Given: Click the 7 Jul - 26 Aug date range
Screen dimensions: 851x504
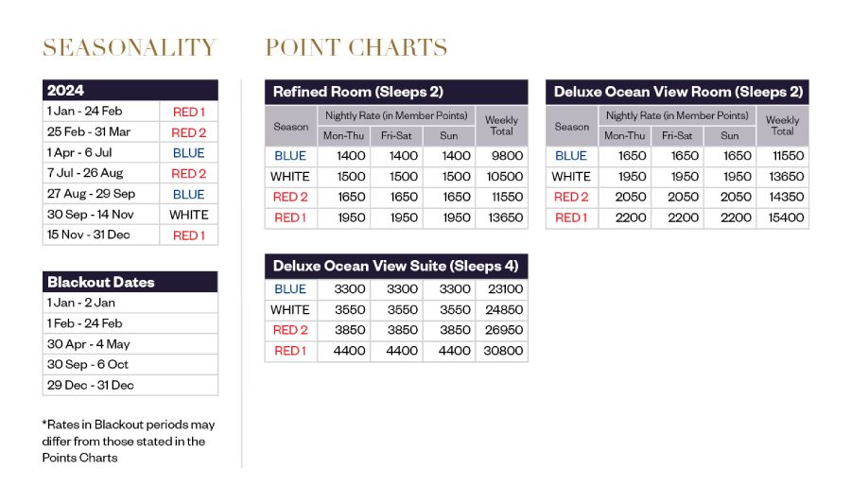Looking at the screenshot, I should tap(87, 173).
